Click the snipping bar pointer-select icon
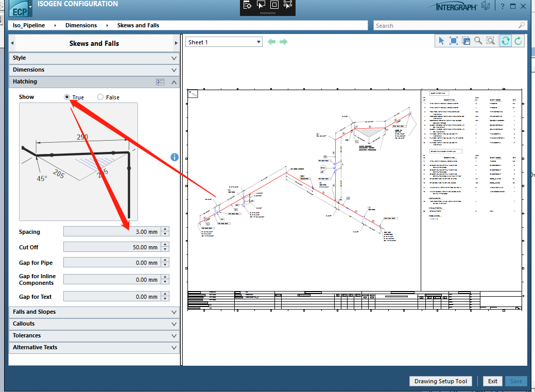Screen dimensions: 535x392 (x=261, y=5)
